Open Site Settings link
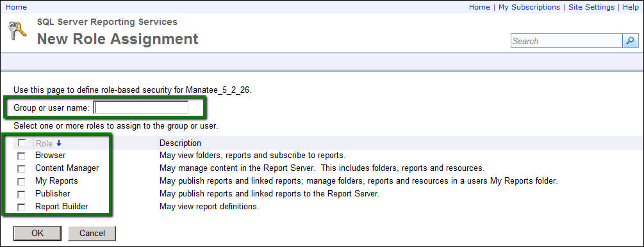The image size is (644, 247). (x=591, y=7)
